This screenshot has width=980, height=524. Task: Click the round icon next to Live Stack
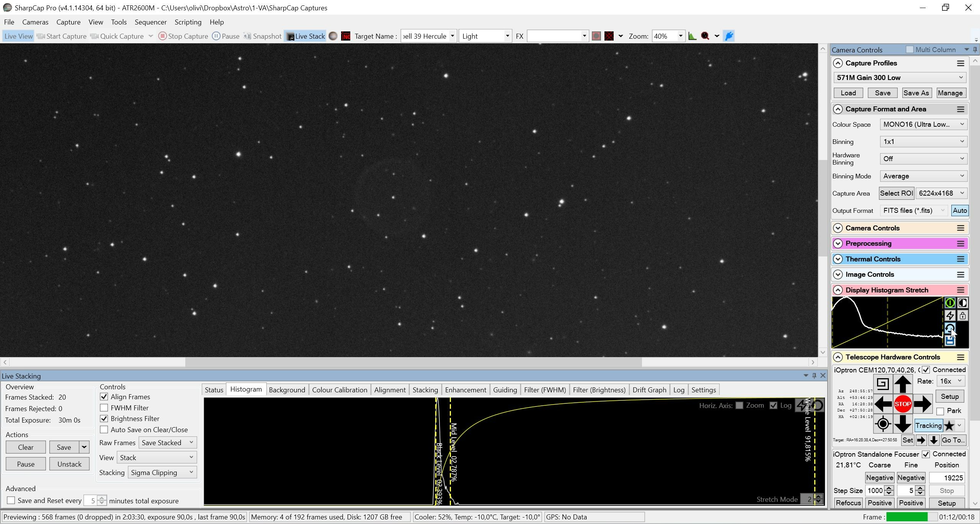333,36
